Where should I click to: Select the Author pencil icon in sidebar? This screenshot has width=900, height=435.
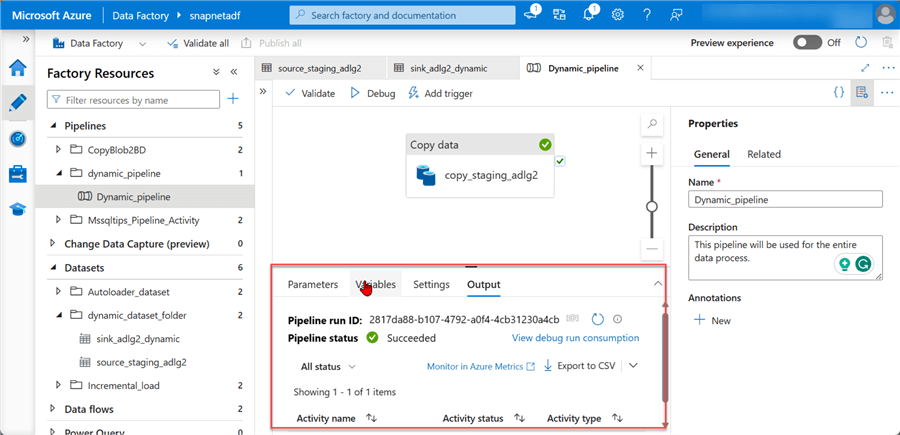[18, 103]
